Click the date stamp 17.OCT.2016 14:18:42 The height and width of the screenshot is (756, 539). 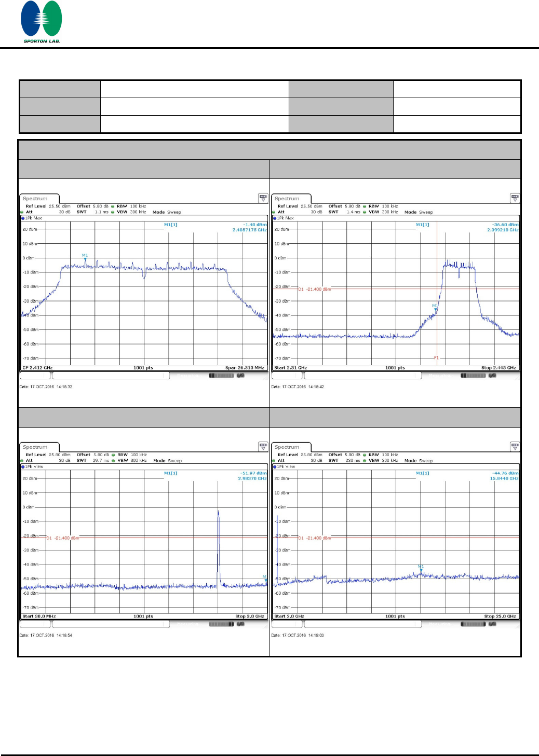coord(298,387)
